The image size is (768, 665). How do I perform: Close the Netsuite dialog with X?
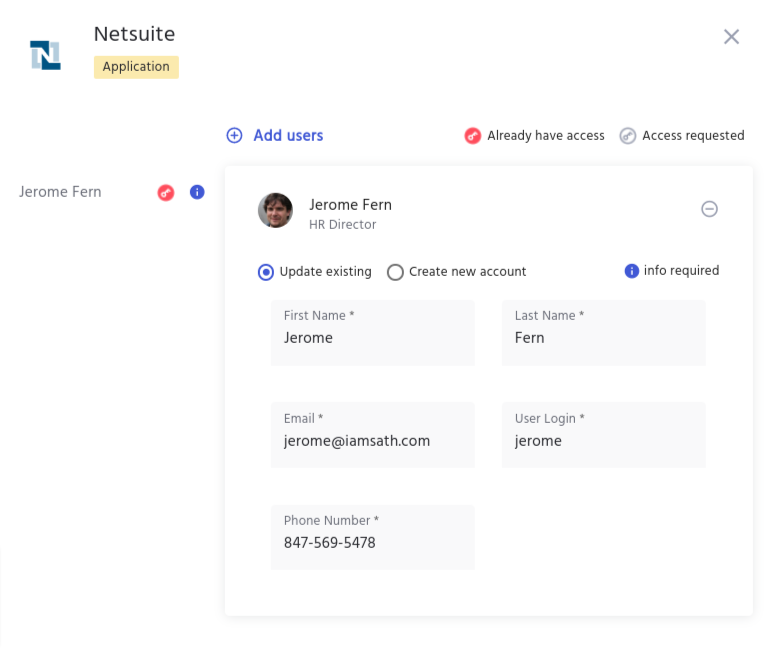pos(731,37)
